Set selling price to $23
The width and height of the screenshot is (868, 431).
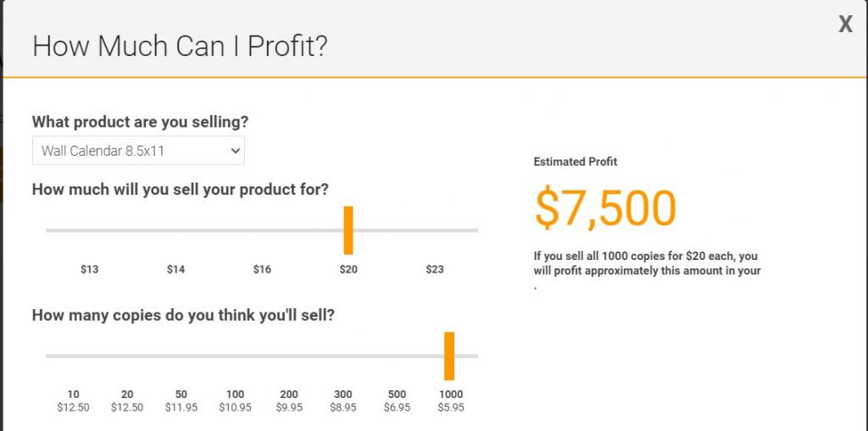click(x=435, y=269)
